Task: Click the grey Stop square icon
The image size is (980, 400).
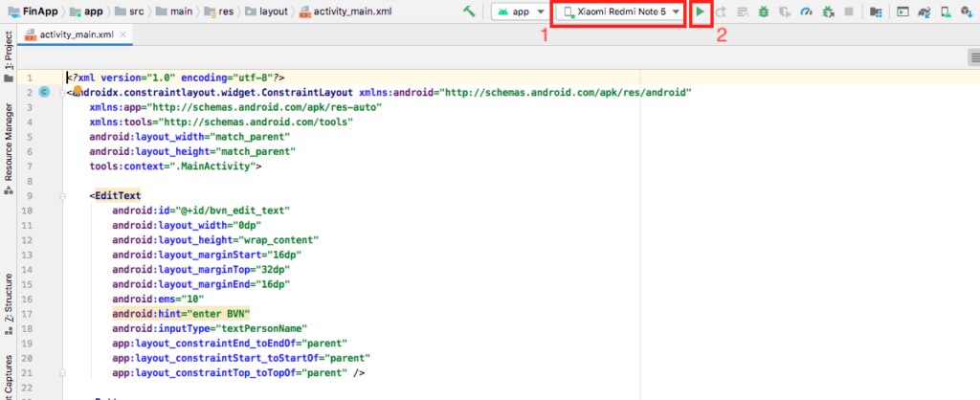Action: (x=849, y=11)
